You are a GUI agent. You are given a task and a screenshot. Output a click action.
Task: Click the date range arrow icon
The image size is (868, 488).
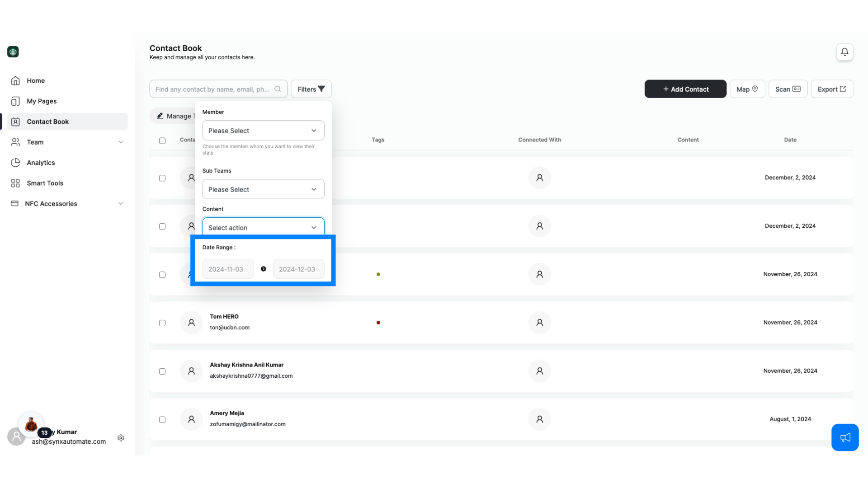coord(264,269)
